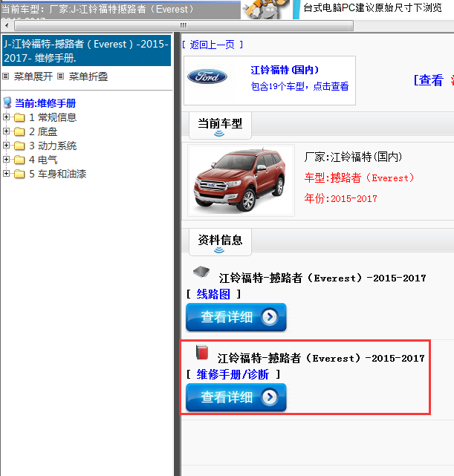Viewport: 454px width, 476px height.
Task: Go back via 返回上一页 link
Action: 213,45
